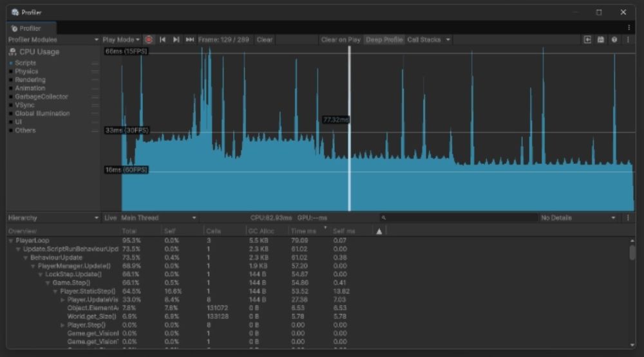Click the 79.09 time value
This screenshot has height=357, width=644.
click(299, 241)
